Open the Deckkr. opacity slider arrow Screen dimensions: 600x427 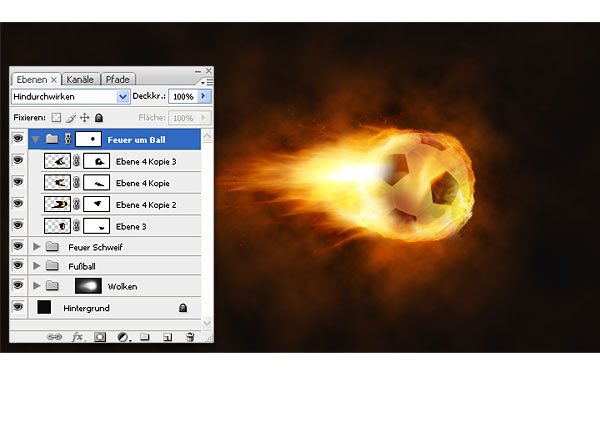tap(204, 96)
